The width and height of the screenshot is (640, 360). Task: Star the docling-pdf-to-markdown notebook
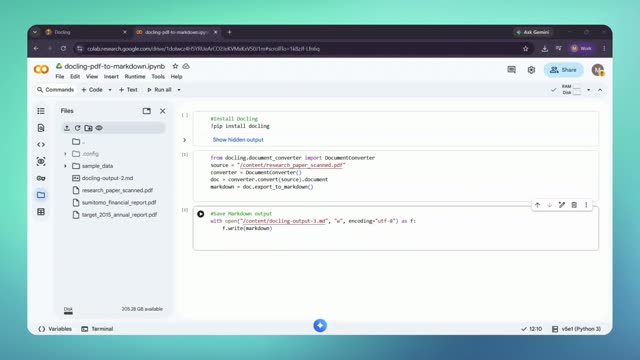pos(175,66)
